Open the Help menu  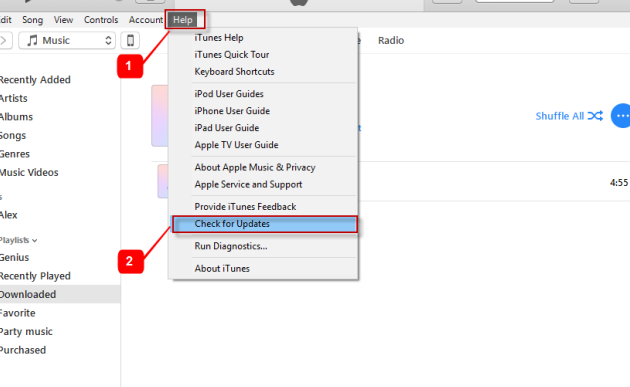(x=183, y=20)
